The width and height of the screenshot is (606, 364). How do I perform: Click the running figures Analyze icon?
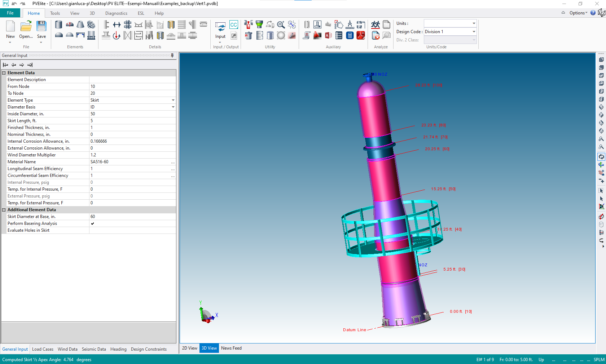376,25
